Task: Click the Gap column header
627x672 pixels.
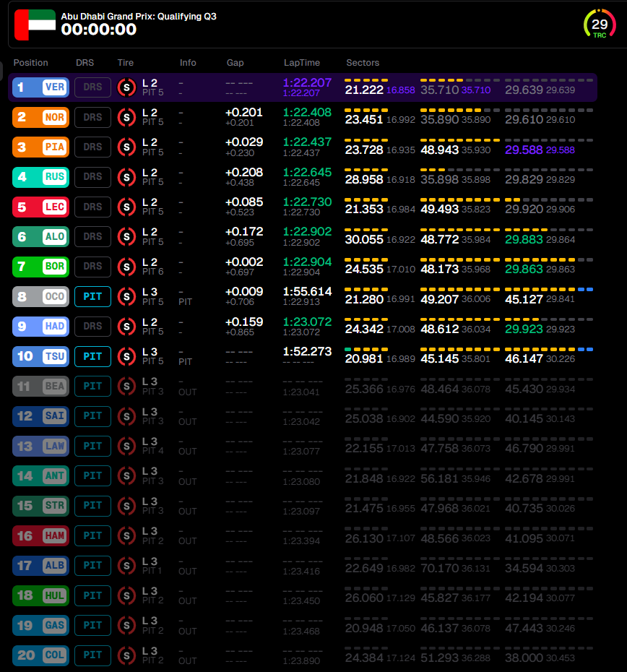Action: click(235, 63)
